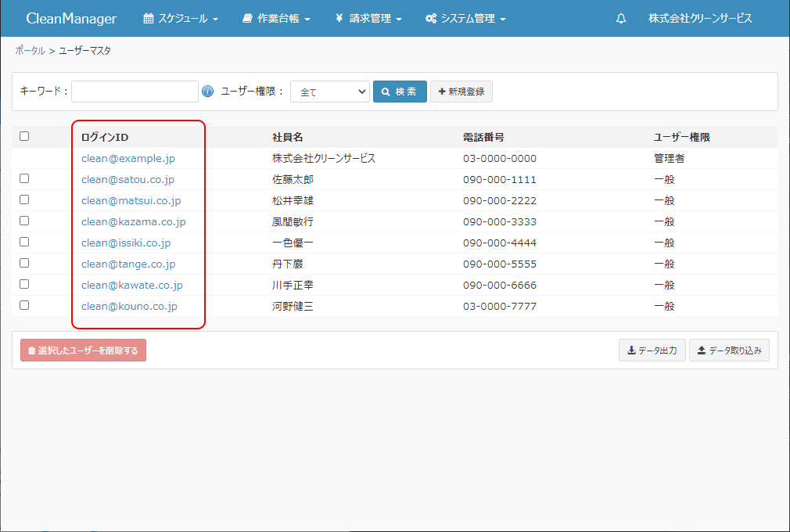Click the データ取り込み import button

coord(728,351)
